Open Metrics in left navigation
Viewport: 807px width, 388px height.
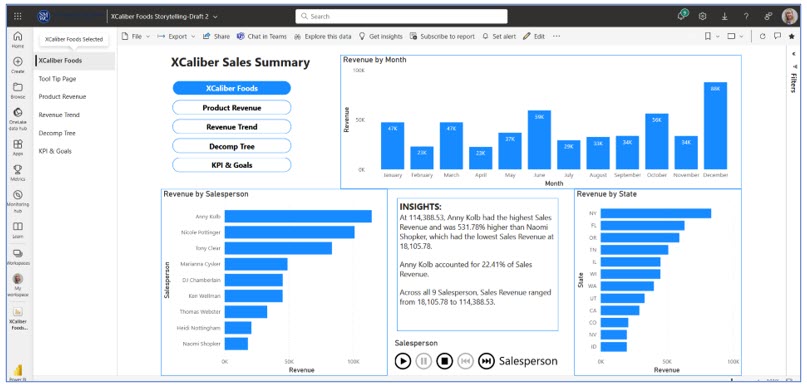click(18, 173)
